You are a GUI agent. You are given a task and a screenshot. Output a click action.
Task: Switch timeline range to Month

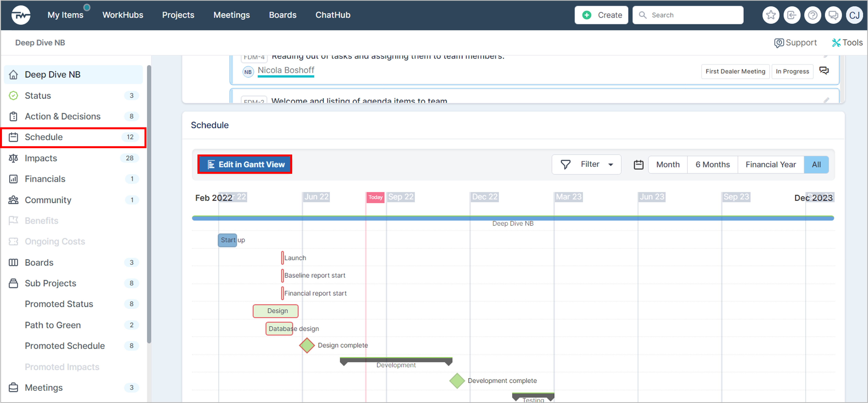668,165
